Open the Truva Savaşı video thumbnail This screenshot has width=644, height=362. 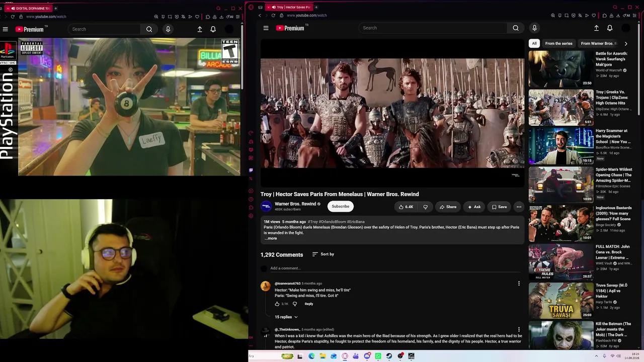tap(561, 301)
